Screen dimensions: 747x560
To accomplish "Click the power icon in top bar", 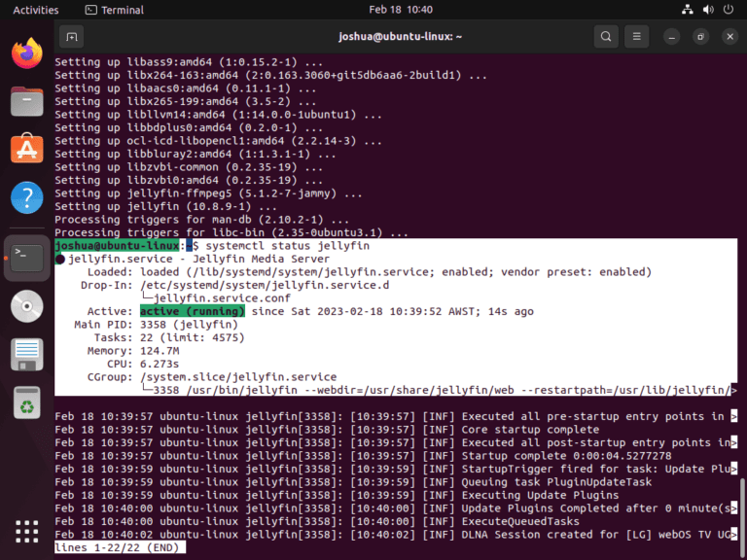I will pyautogui.click(x=729, y=10).
